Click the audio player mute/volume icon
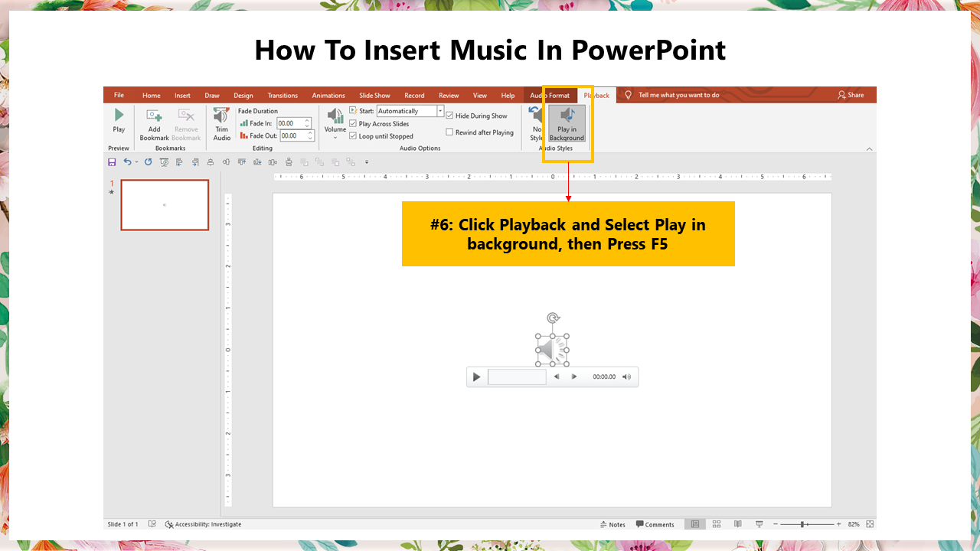This screenshot has height=551, width=980. [x=626, y=377]
